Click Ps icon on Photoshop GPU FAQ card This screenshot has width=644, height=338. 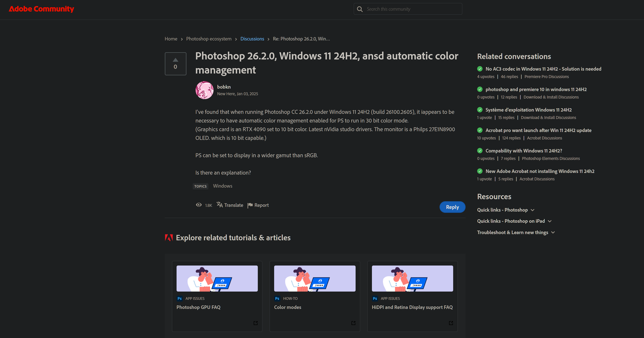[x=180, y=298]
